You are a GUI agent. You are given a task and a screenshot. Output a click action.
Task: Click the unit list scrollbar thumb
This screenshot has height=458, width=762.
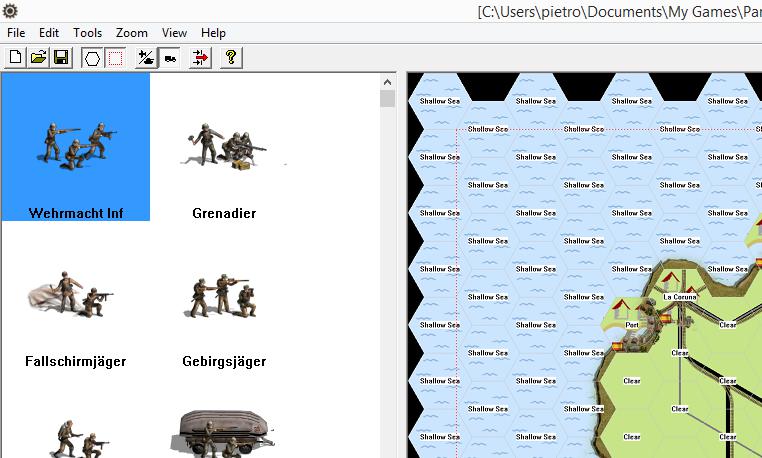coord(387,99)
